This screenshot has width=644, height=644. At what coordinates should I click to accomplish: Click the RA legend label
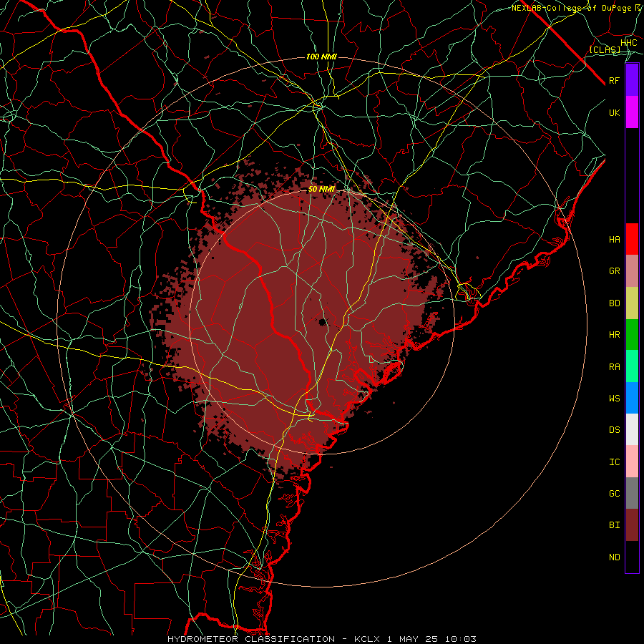coord(614,367)
